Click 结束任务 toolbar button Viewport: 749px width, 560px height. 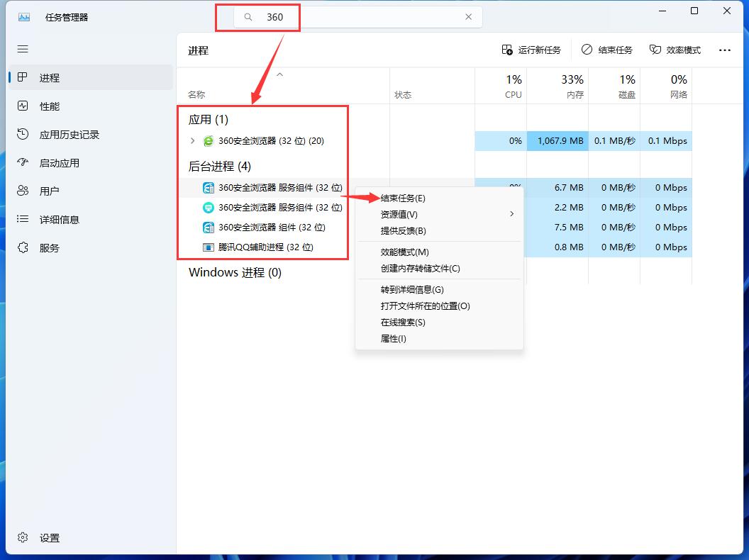pyautogui.click(x=606, y=50)
